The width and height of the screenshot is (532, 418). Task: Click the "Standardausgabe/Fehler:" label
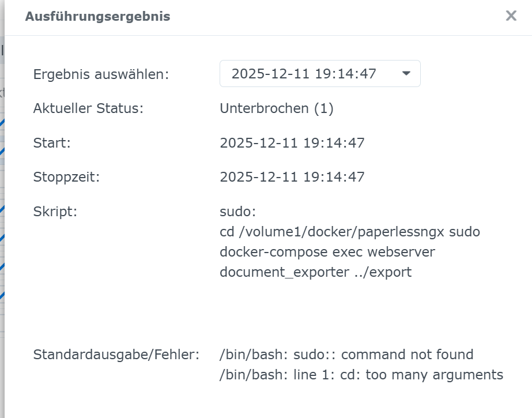[116, 355]
